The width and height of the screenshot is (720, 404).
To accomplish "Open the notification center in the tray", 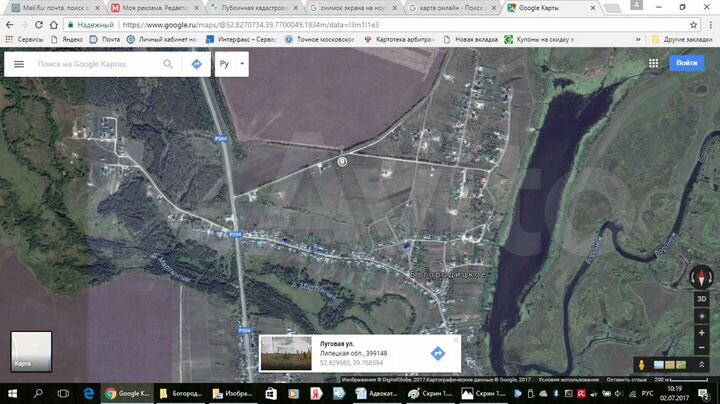I will point(703,393).
